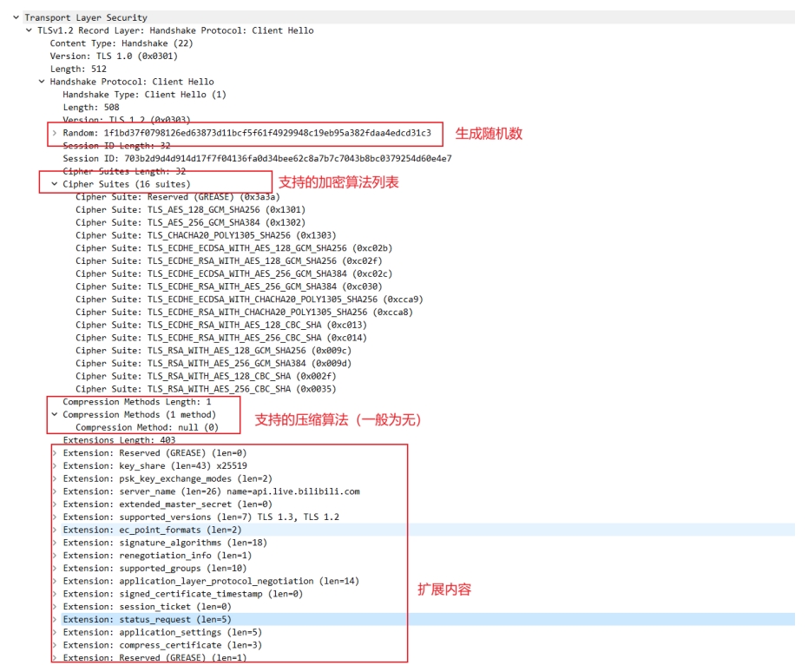Expand the key_share x25519 extension
Screen dimensions: 808x672
pyautogui.click(x=55, y=465)
